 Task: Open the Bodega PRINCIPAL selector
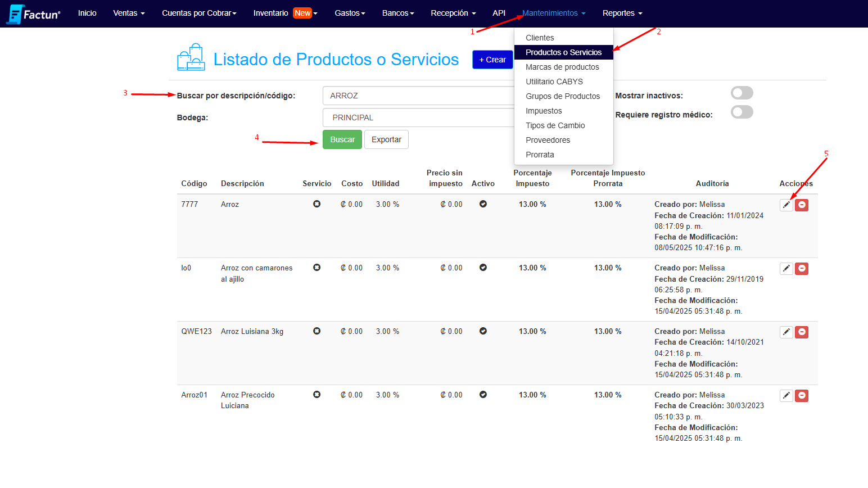point(419,118)
